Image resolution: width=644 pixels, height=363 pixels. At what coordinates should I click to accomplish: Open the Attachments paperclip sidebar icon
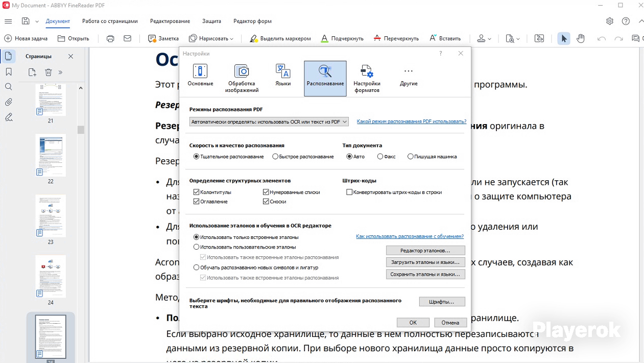pos(8,102)
